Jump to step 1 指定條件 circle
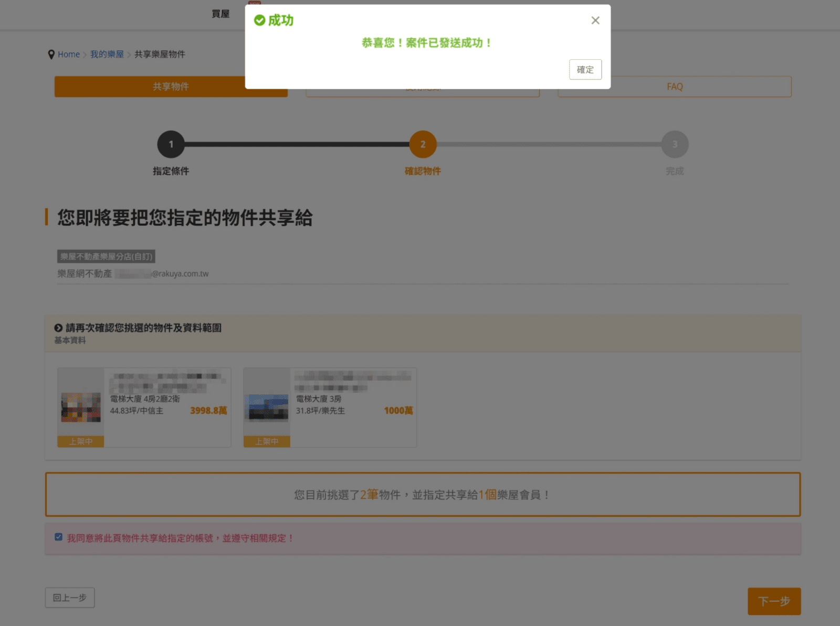Viewport: 840px width, 626px height. (x=171, y=144)
